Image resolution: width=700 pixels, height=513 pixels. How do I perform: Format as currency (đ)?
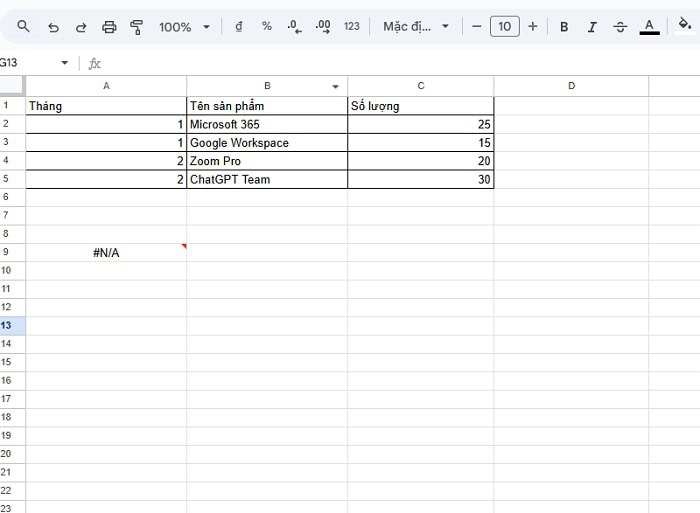(239, 27)
